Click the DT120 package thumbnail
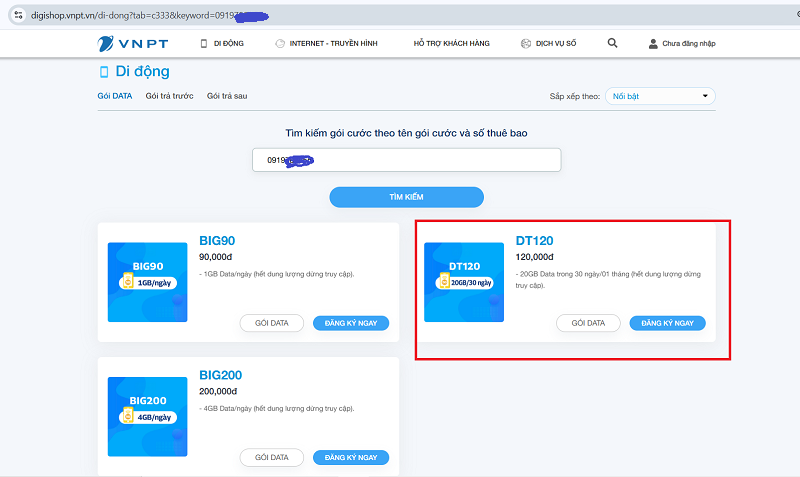The width and height of the screenshot is (800, 477). (464, 282)
